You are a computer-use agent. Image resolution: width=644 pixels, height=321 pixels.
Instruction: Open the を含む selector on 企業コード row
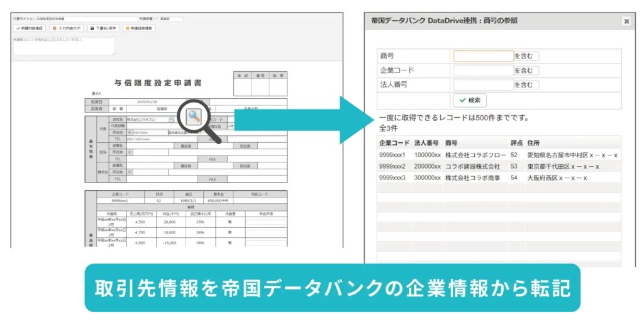pos(526,70)
